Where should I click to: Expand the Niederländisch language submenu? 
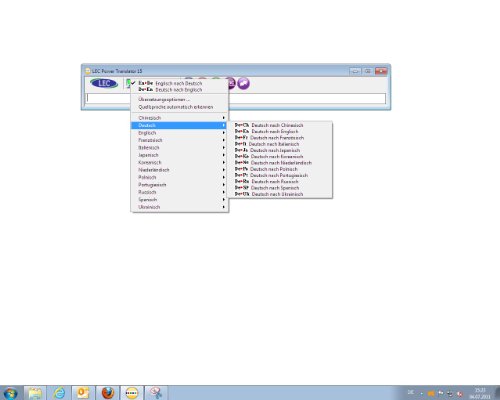(179, 170)
